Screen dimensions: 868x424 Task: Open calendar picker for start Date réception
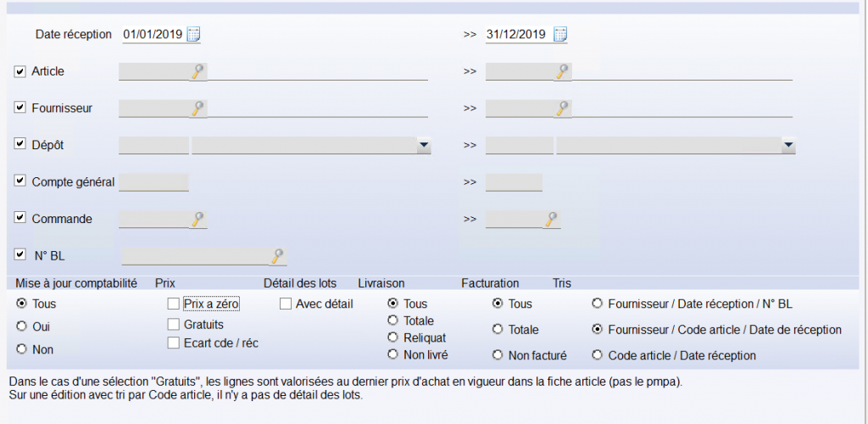click(x=193, y=35)
